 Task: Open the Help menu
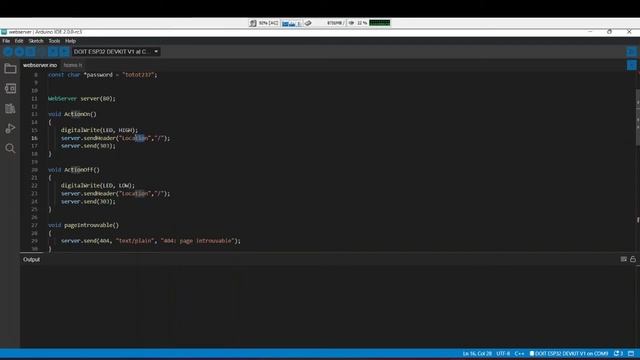point(70,41)
